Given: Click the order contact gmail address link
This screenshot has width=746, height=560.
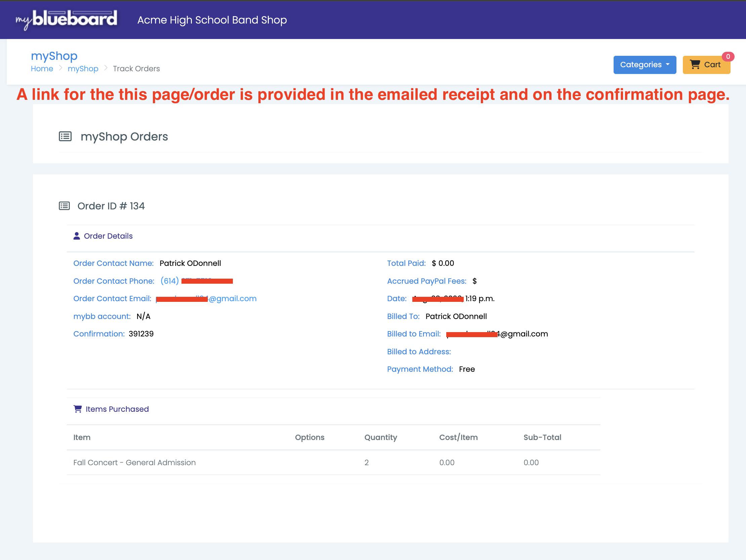Looking at the screenshot, I should (206, 298).
